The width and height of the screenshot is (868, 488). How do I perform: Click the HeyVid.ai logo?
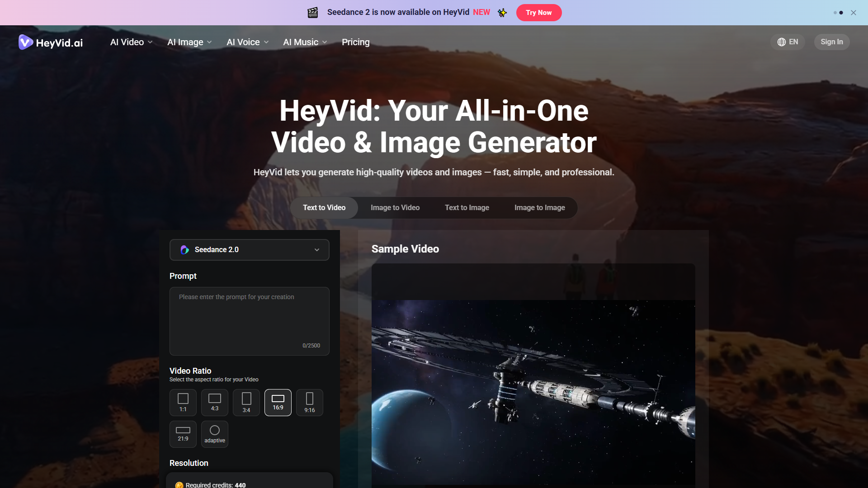[x=51, y=42]
